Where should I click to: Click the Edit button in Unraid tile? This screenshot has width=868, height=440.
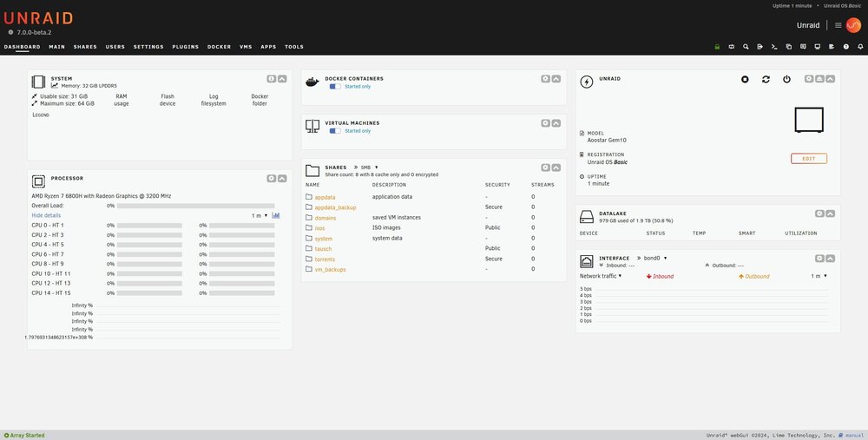click(x=809, y=159)
